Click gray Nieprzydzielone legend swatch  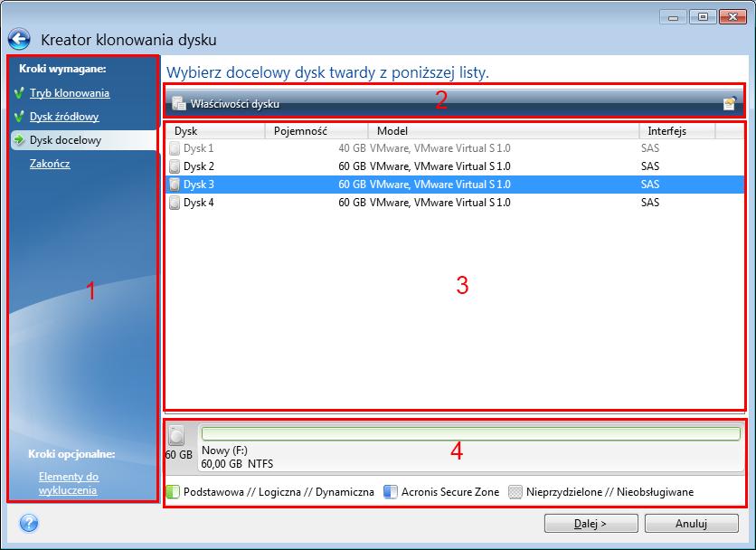tap(515, 492)
